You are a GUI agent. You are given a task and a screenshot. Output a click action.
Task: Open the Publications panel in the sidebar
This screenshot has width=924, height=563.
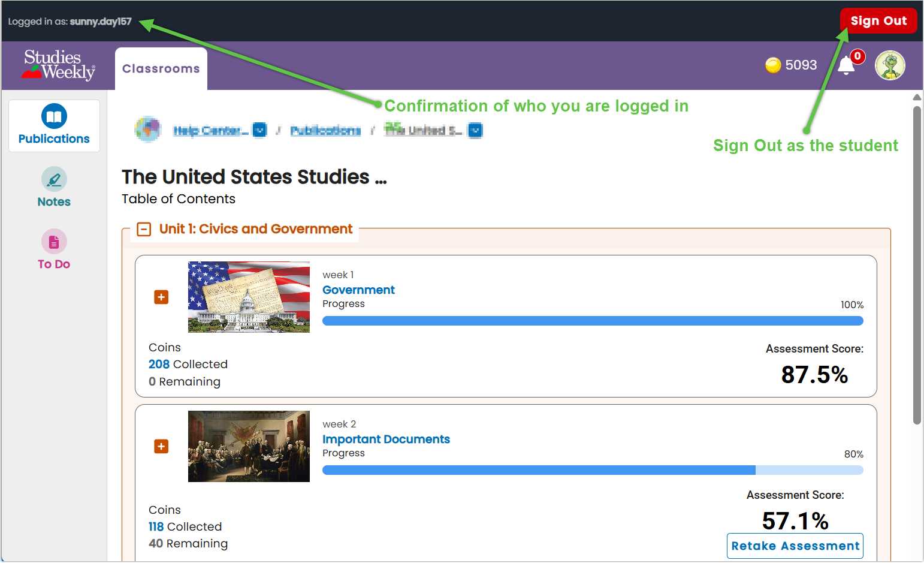[x=54, y=125]
